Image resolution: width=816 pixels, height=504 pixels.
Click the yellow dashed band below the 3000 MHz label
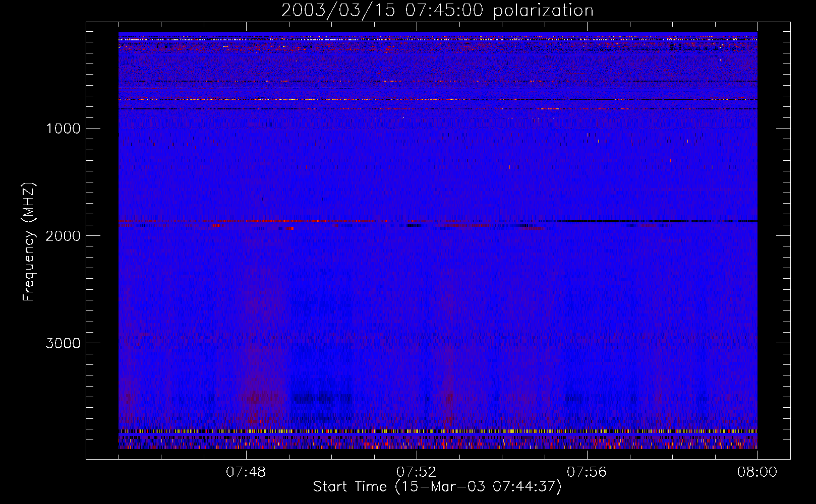[x=438, y=431]
